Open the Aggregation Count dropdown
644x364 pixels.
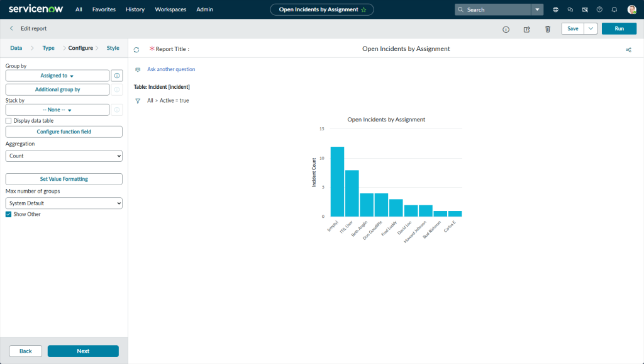(x=64, y=156)
